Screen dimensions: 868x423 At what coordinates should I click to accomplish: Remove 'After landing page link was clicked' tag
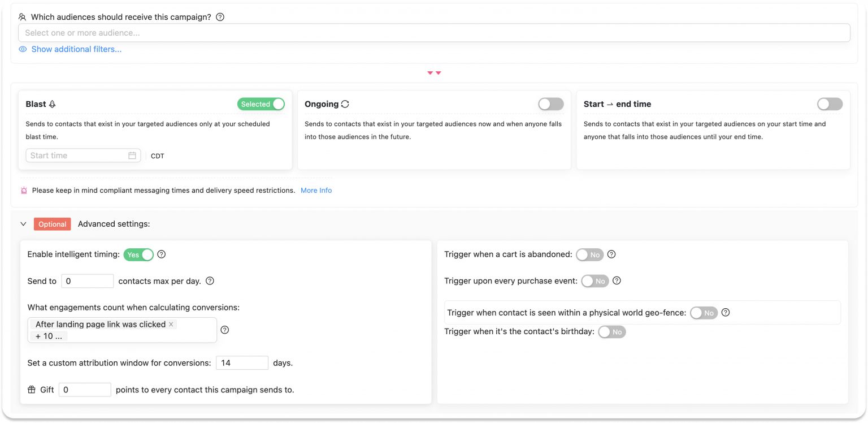click(x=171, y=324)
